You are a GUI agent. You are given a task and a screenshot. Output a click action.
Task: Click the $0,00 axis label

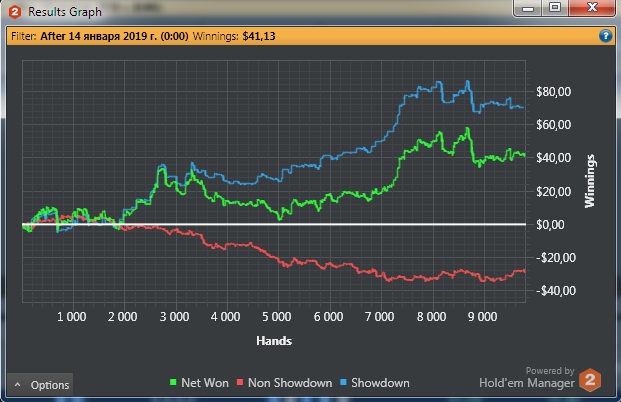click(x=550, y=225)
